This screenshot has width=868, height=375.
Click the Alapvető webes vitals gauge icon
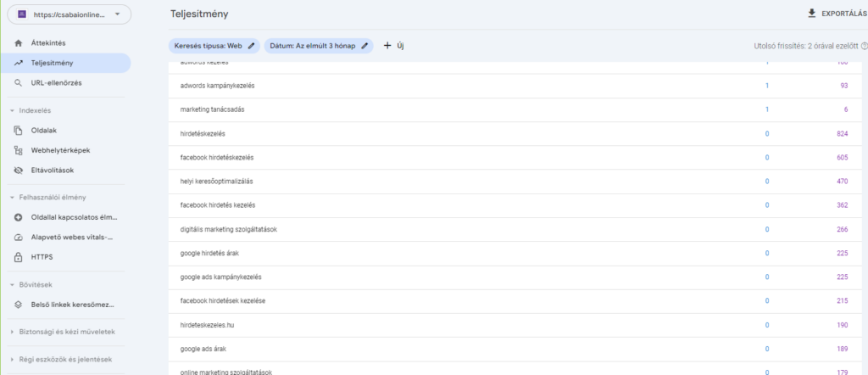(x=19, y=237)
